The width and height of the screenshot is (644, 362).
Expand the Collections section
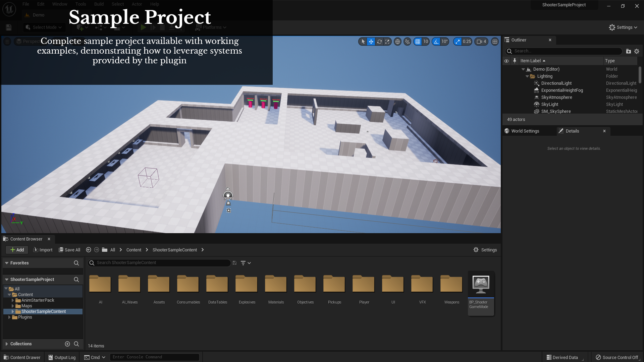pyautogui.click(x=7, y=344)
